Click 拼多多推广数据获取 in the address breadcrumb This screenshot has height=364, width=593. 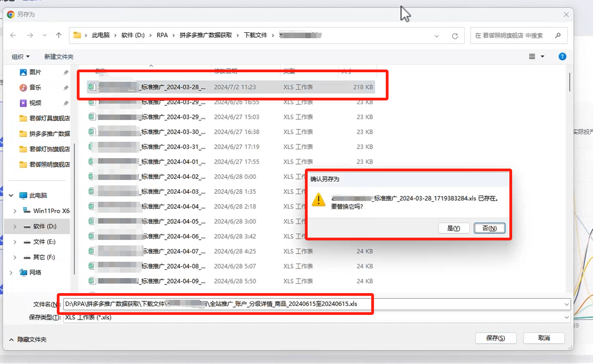point(206,35)
